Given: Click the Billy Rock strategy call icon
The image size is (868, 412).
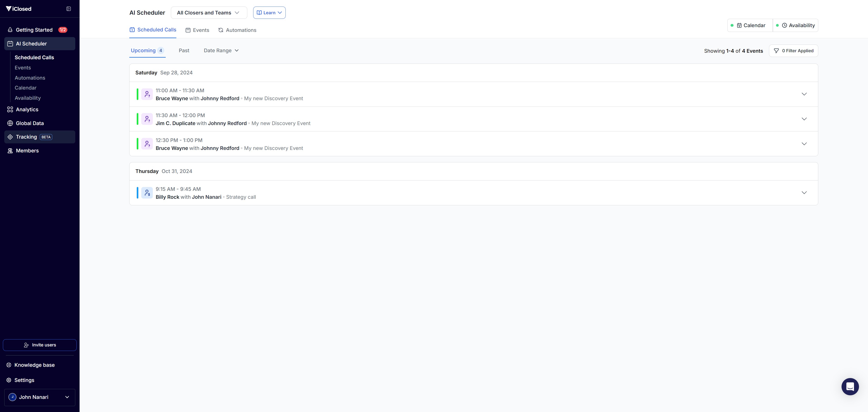Looking at the screenshot, I should click(x=147, y=193).
